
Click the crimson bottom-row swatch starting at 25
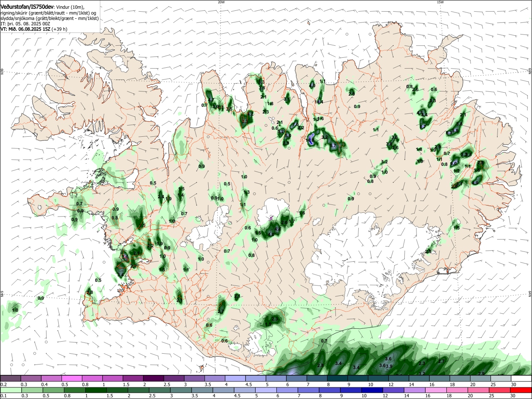point(500,390)
